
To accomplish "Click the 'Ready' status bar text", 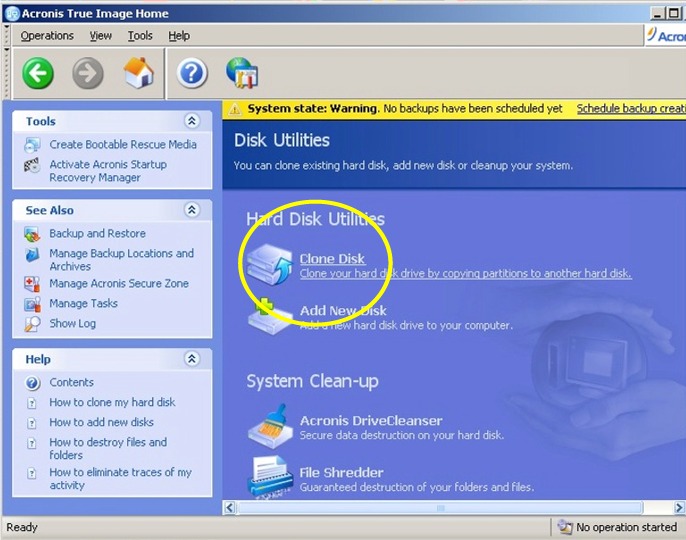I will [x=22, y=527].
